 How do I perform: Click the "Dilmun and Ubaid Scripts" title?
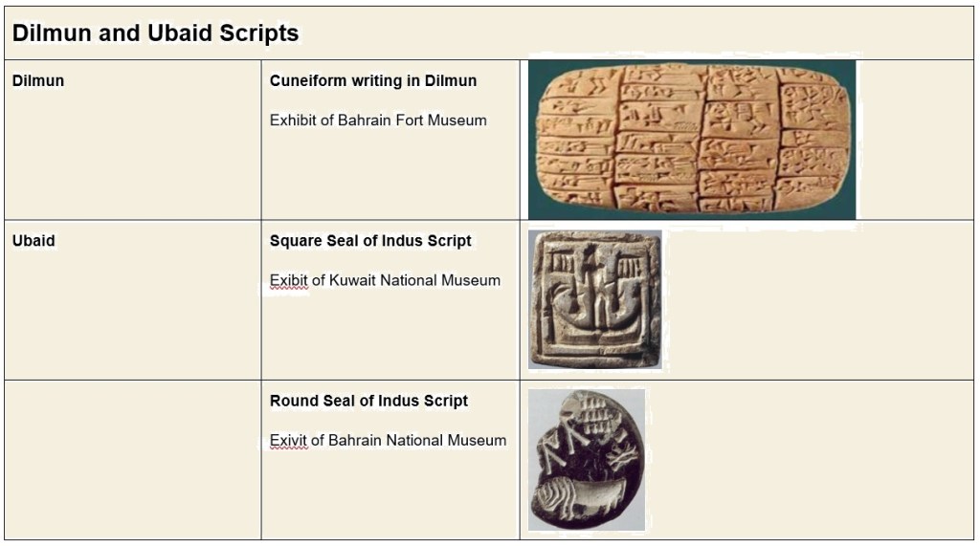[x=155, y=33]
